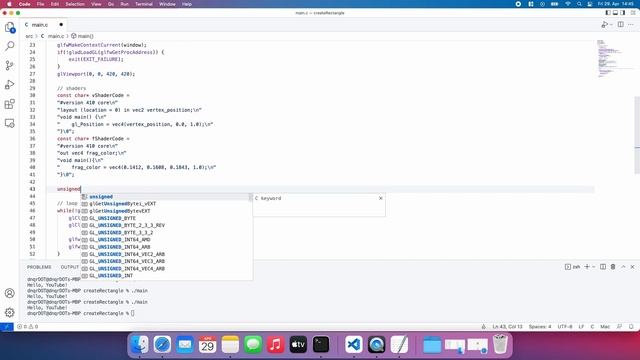Image resolution: width=640 pixels, height=360 pixels.
Task: Open the Run and Debug view
Action: pos(9,84)
